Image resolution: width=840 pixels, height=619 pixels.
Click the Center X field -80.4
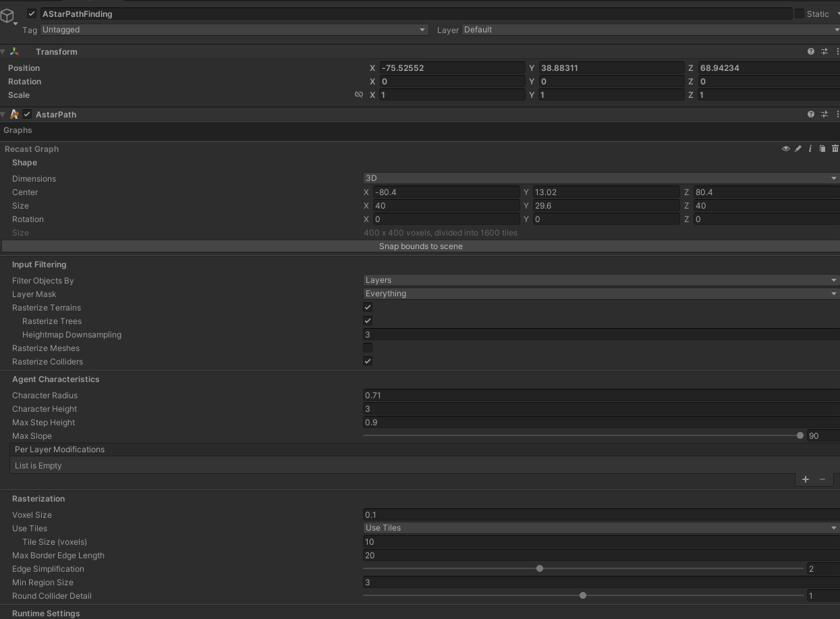click(446, 192)
